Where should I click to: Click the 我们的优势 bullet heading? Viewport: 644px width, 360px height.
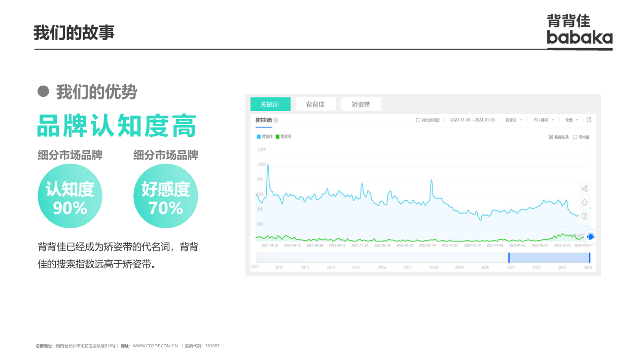tap(96, 92)
